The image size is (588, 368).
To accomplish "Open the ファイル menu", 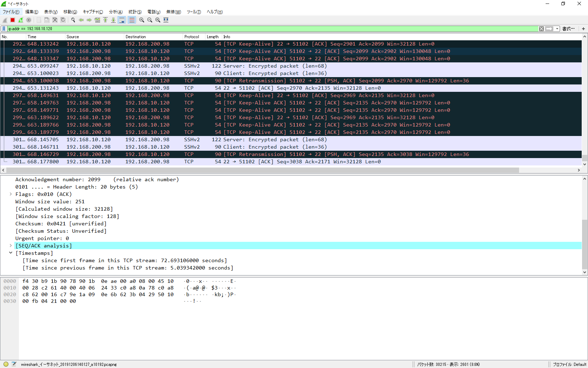I will pyautogui.click(x=11, y=12).
